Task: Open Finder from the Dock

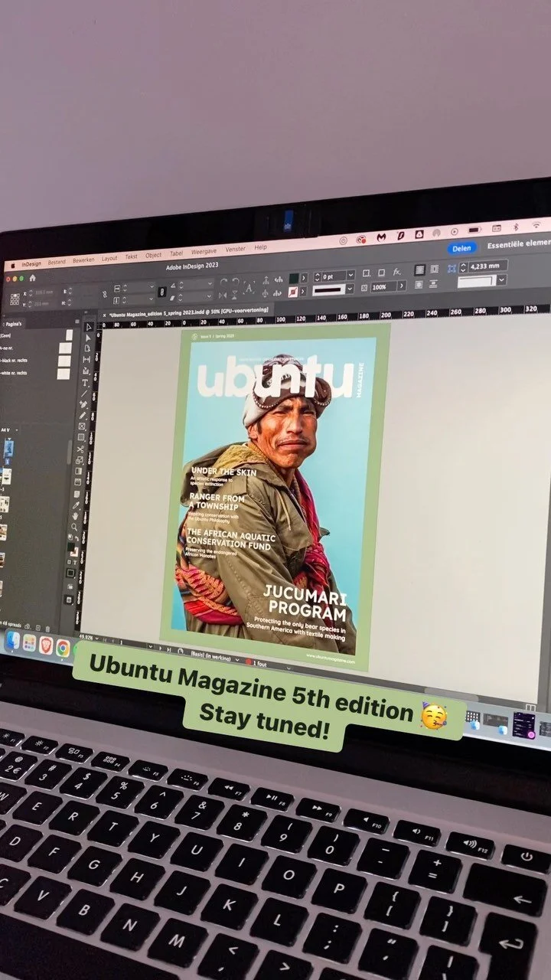Action: pyautogui.click(x=12, y=640)
